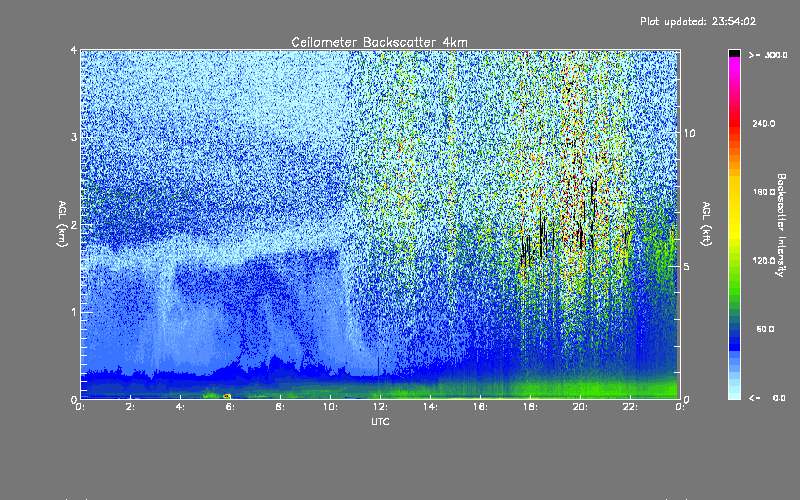Viewport: 800px width, 500px height.
Task: Click the colorbar value 60.0
Action: (765, 330)
